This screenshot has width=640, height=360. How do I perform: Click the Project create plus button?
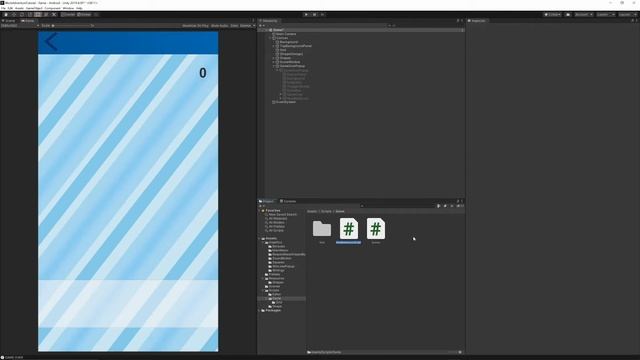point(261,206)
